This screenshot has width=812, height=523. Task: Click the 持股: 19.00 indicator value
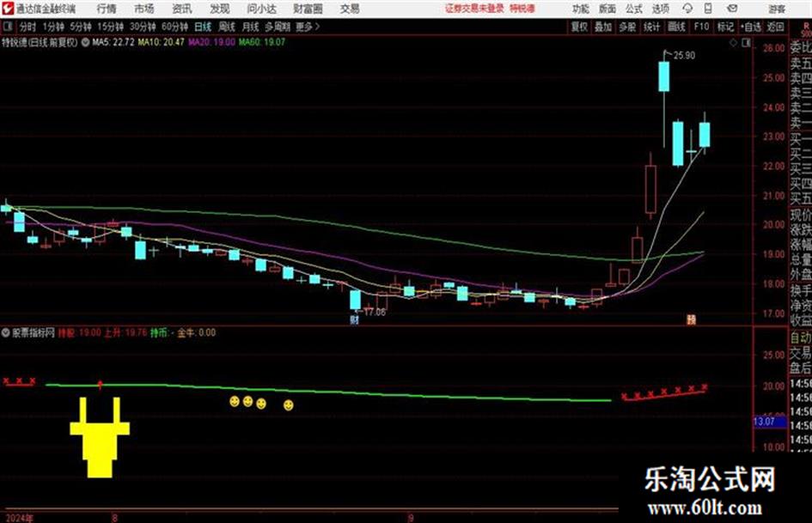(79, 332)
